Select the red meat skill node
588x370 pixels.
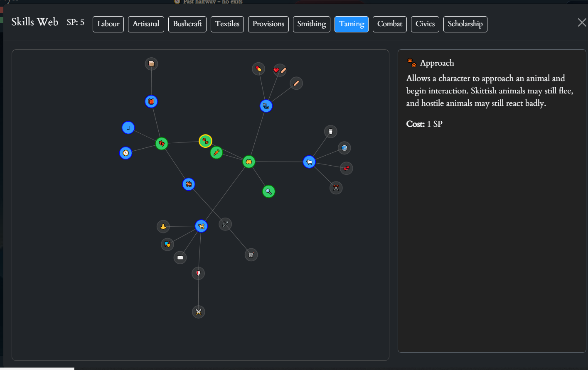pyautogui.click(x=346, y=168)
